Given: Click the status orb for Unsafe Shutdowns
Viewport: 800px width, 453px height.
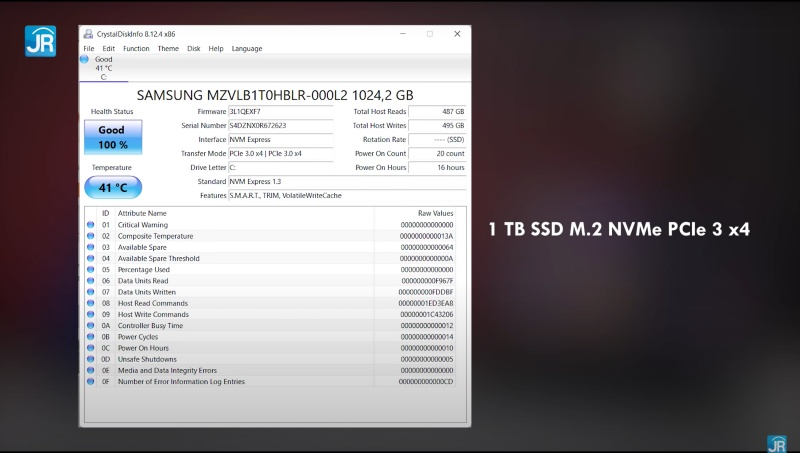Looking at the screenshot, I should 91,359.
